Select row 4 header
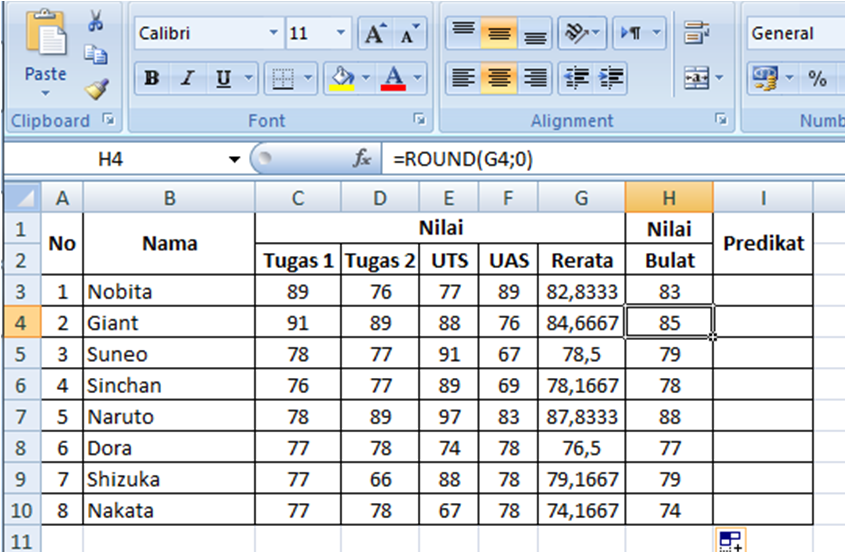Image resolution: width=846 pixels, height=553 pixels. 22,323
